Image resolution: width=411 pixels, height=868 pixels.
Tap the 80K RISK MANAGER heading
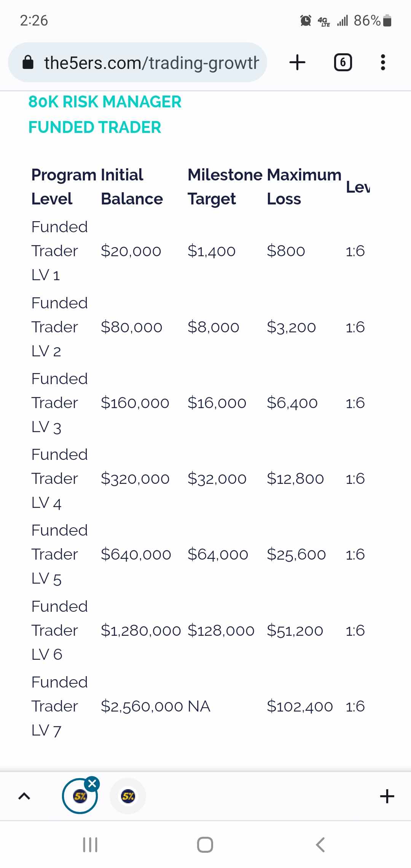[105, 102]
